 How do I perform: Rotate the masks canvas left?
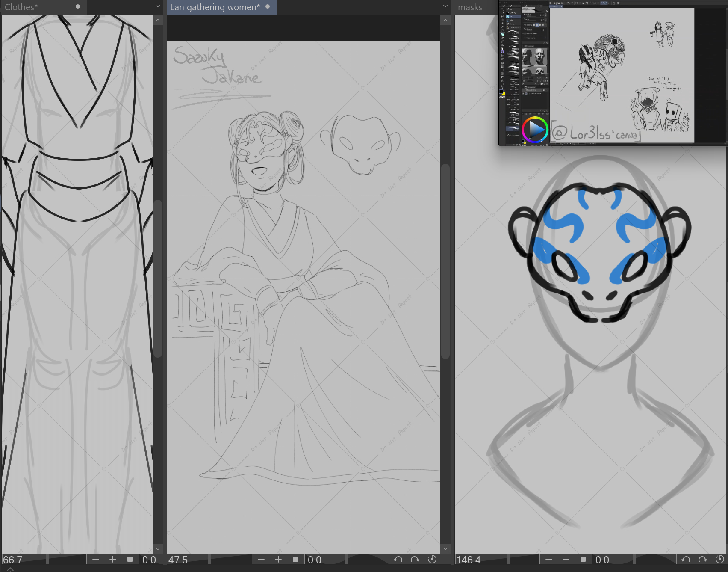coord(686,560)
